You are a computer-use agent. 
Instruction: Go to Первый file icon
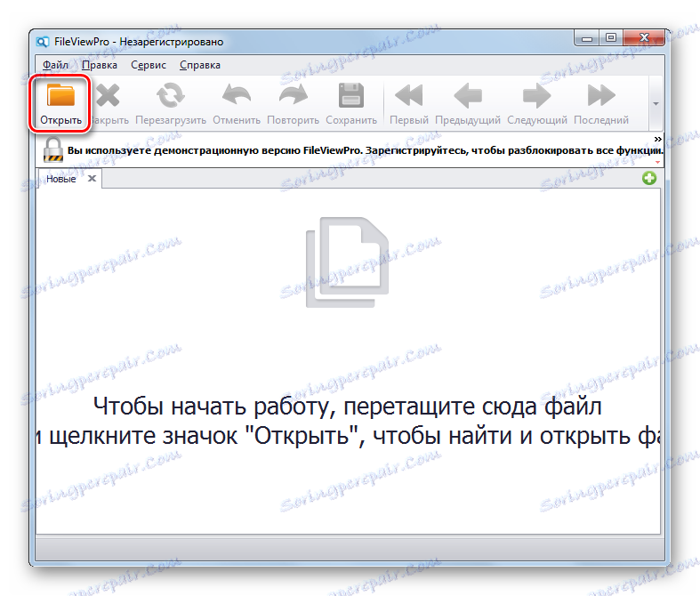coord(409,95)
